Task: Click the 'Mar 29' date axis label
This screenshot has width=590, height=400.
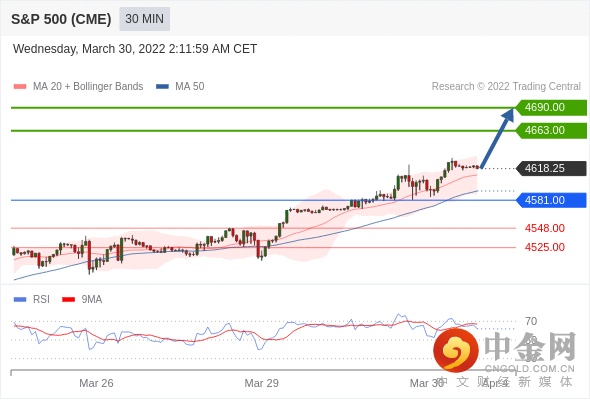Action: point(262,383)
